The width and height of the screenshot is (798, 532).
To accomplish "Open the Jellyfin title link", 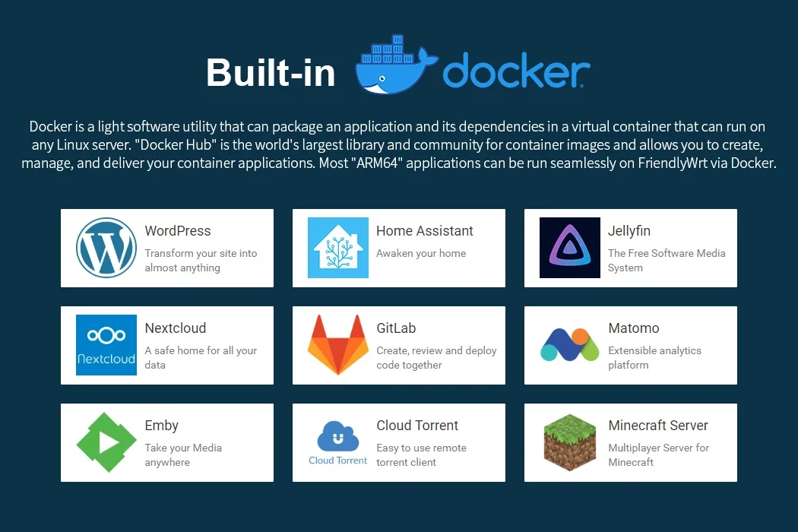I will coord(629,231).
